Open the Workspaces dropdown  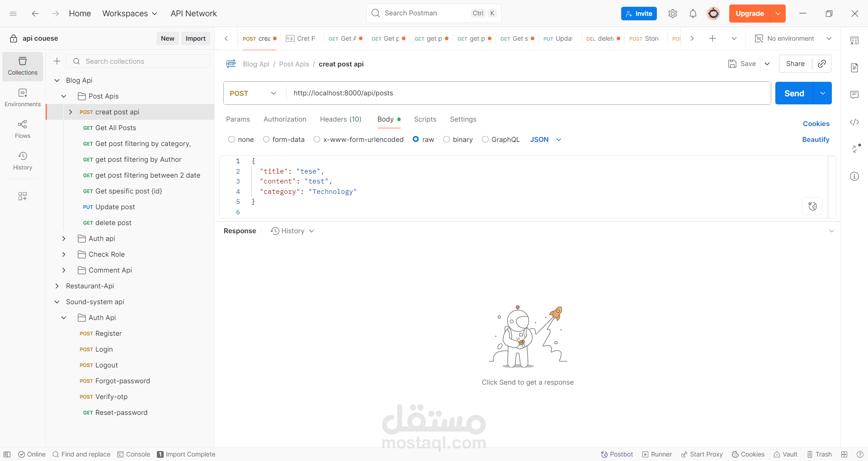(130, 14)
